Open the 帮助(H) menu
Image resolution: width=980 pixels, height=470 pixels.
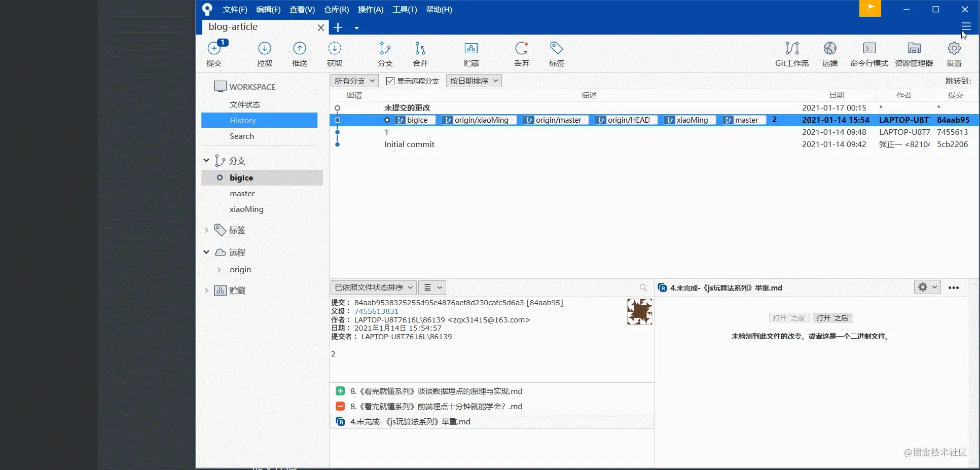[439, 10]
